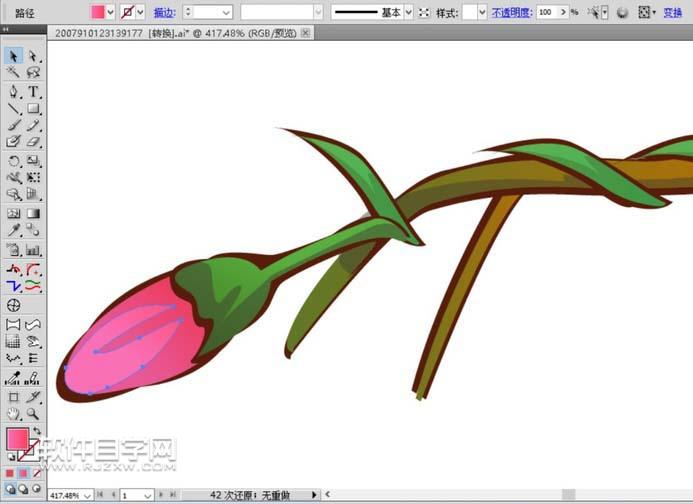
Task: Select the Magic Wand tool
Action: coord(13,73)
